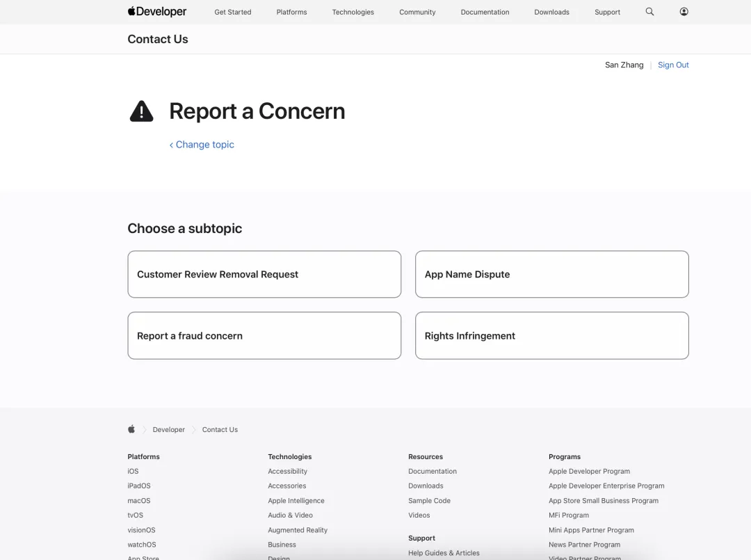Image resolution: width=751 pixels, height=560 pixels.
Task: Choose Customer Review Removal Request subtopic
Action: pos(264,274)
